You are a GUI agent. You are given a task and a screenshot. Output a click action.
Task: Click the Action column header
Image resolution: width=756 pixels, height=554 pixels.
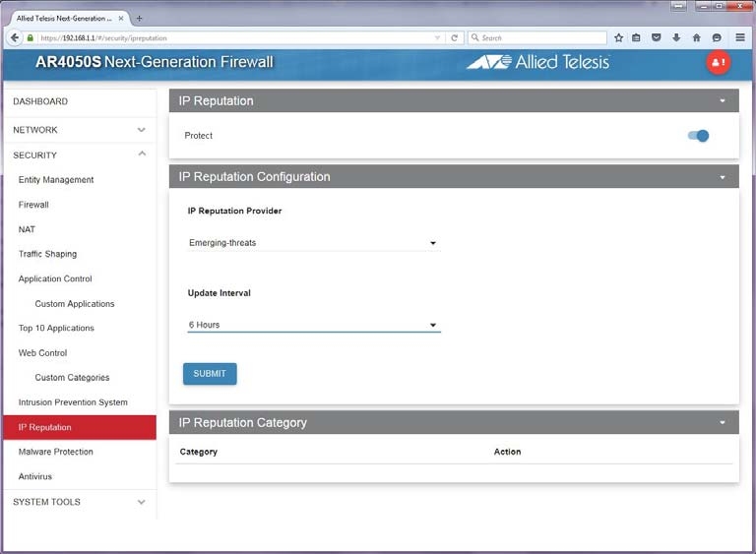click(507, 452)
